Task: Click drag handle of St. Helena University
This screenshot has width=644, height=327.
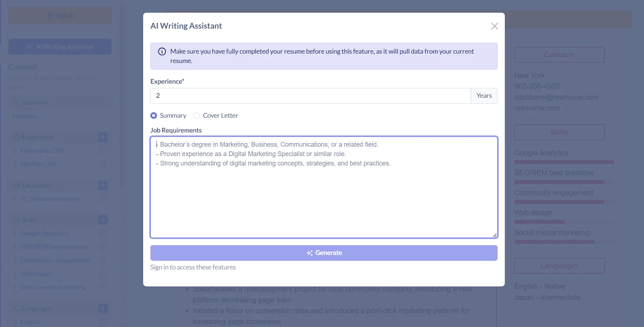Action: (x=14, y=199)
